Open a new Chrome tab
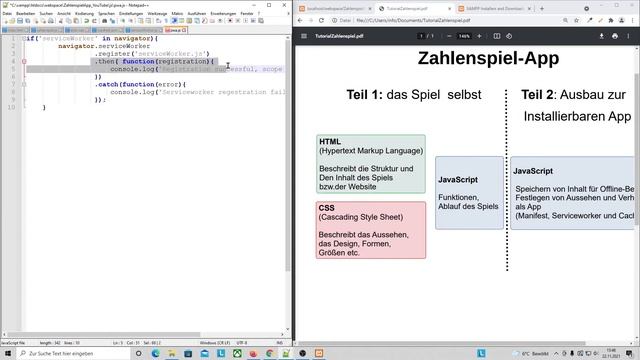 coord(542,8)
